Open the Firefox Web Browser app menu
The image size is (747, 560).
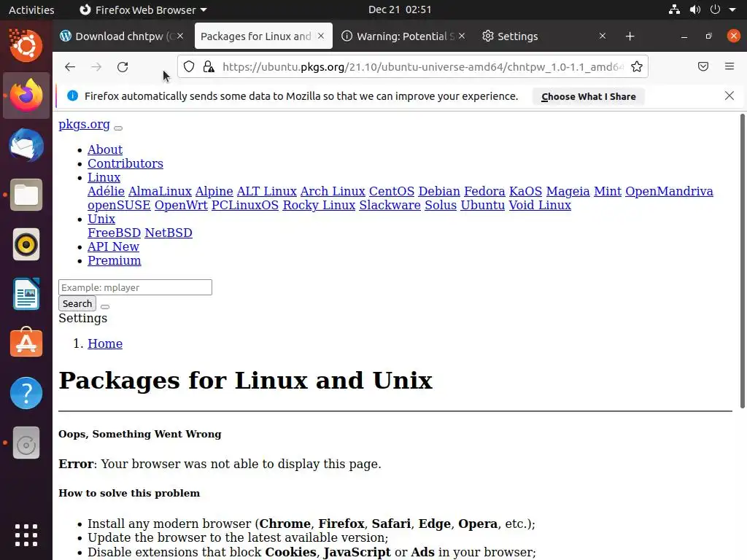pos(143,9)
